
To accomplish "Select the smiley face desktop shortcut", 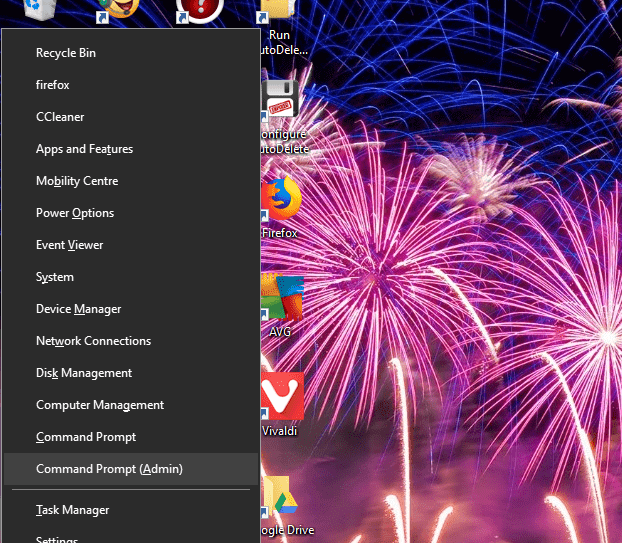I will pyautogui.click(x=118, y=10).
